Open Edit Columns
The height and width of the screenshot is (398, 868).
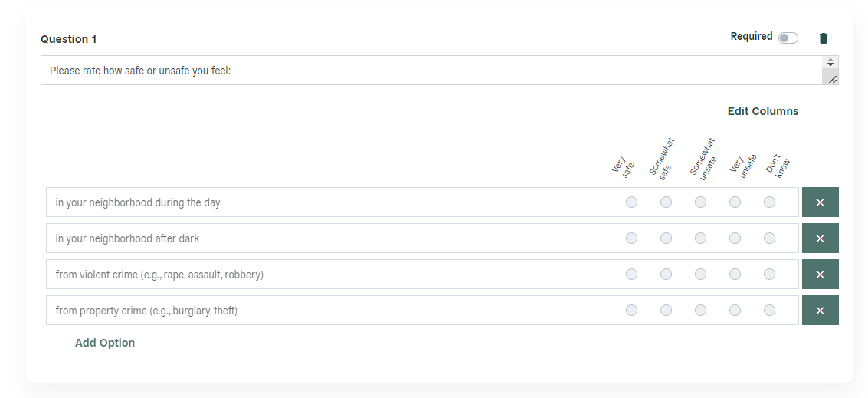point(763,111)
